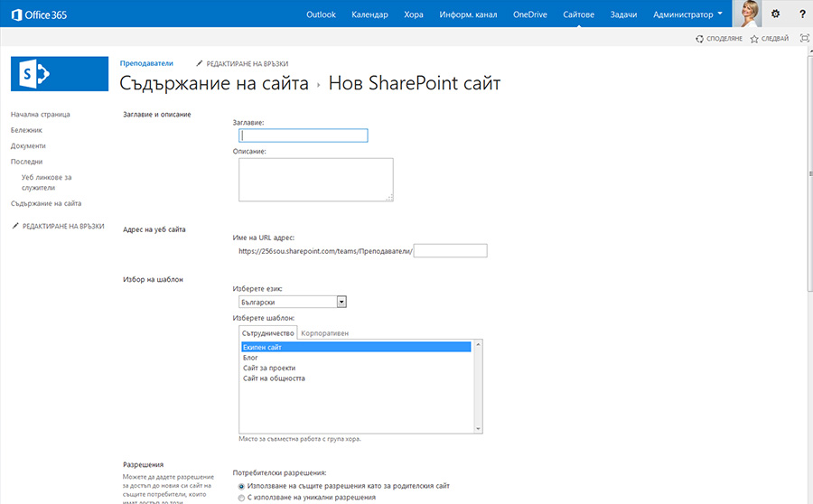Open Съдържание на сайта in left navigation

(46, 203)
